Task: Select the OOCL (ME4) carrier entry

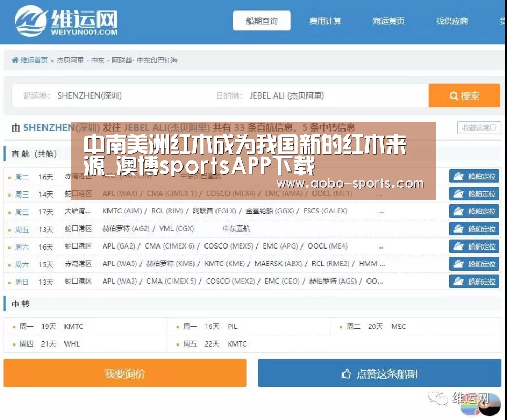Action: 328,246
